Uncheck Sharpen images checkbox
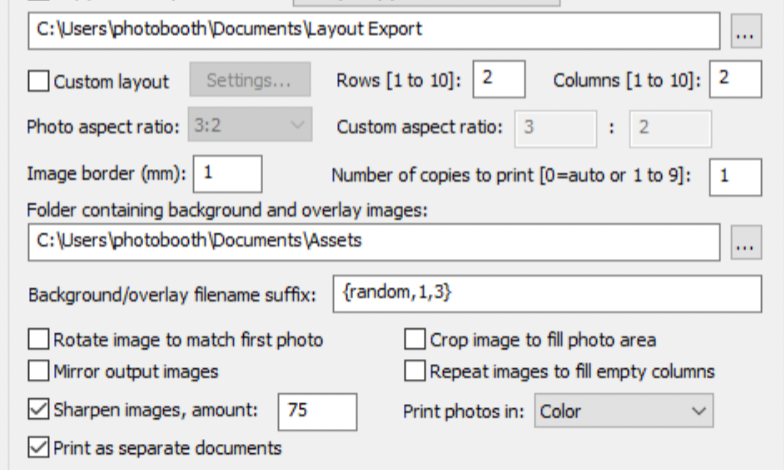Image resolution: width=784 pixels, height=470 pixels. pos(39,408)
